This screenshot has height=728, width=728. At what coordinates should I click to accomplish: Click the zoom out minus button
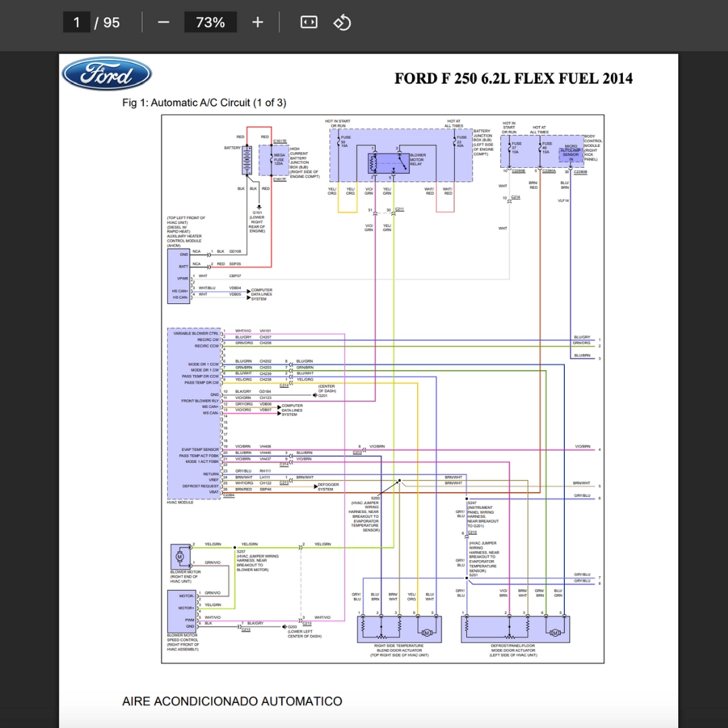pos(163,22)
